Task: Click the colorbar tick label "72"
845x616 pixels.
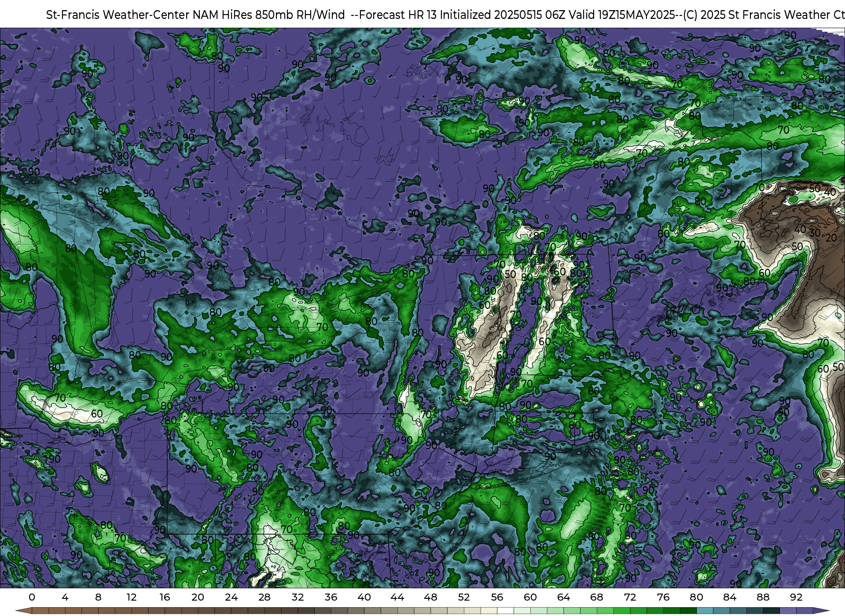Action: tap(630, 597)
